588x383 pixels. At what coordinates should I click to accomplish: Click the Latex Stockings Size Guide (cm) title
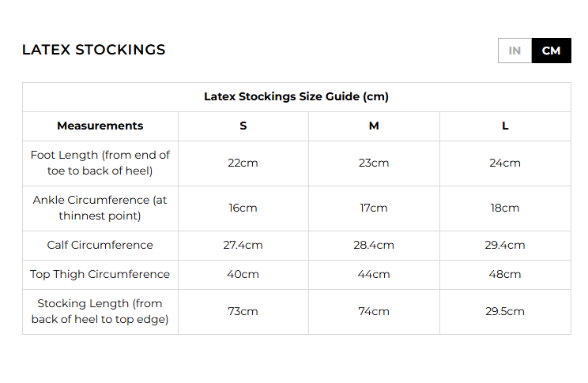tap(296, 97)
